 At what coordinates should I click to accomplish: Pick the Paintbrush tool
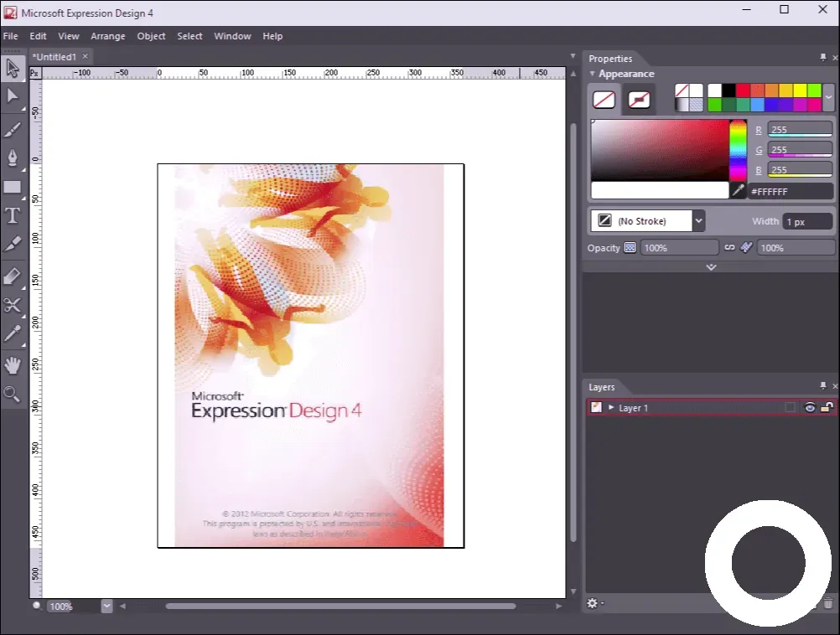click(13, 128)
